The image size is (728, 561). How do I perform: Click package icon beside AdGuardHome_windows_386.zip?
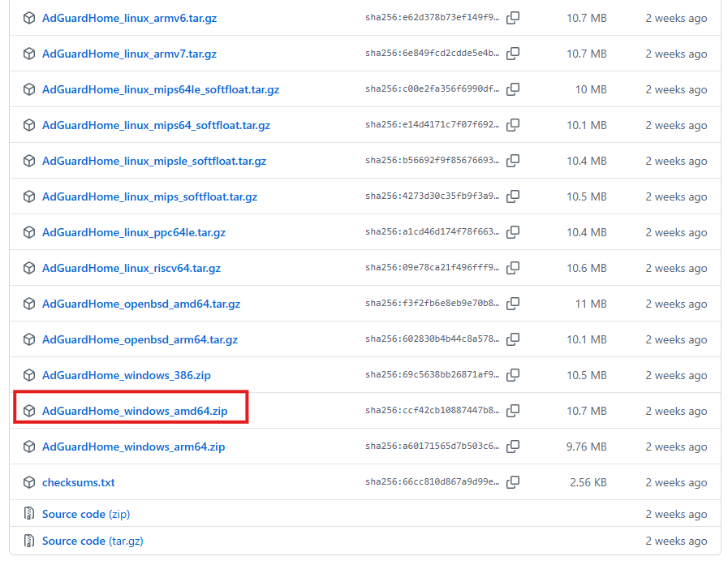(x=29, y=375)
